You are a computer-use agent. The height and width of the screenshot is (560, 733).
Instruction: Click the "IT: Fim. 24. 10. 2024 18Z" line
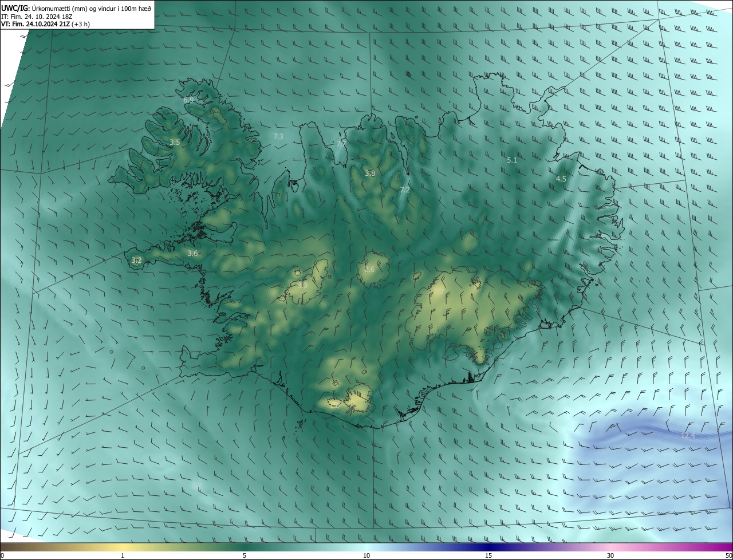37,16
